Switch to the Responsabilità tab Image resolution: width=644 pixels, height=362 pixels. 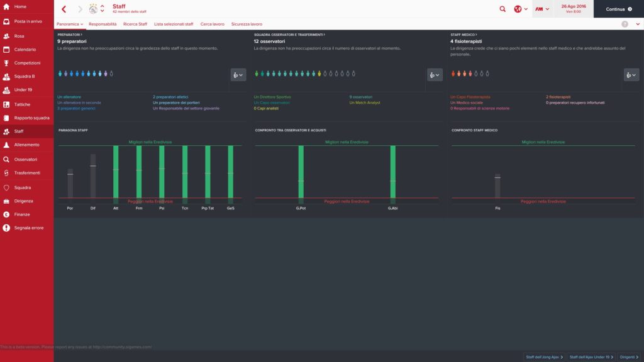104,23
